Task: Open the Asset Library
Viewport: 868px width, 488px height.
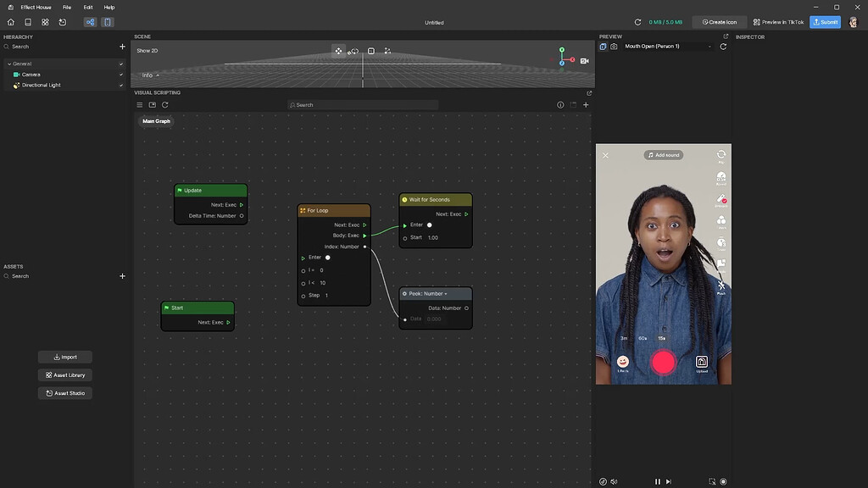Action: point(65,375)
